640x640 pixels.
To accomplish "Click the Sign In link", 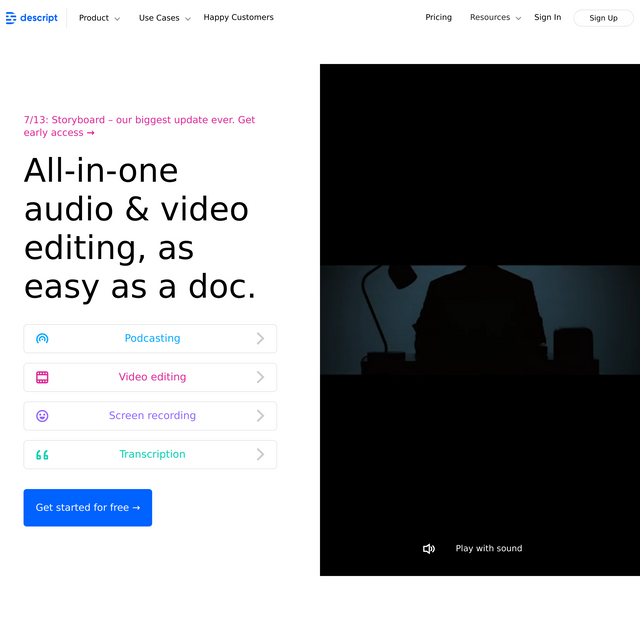I will pos(547,18).
